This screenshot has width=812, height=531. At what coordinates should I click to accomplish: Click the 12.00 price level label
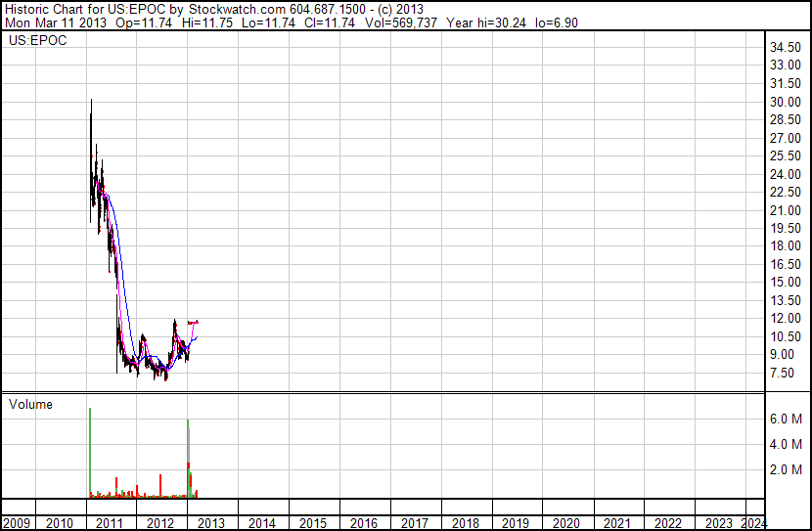(x=785, y=318)
